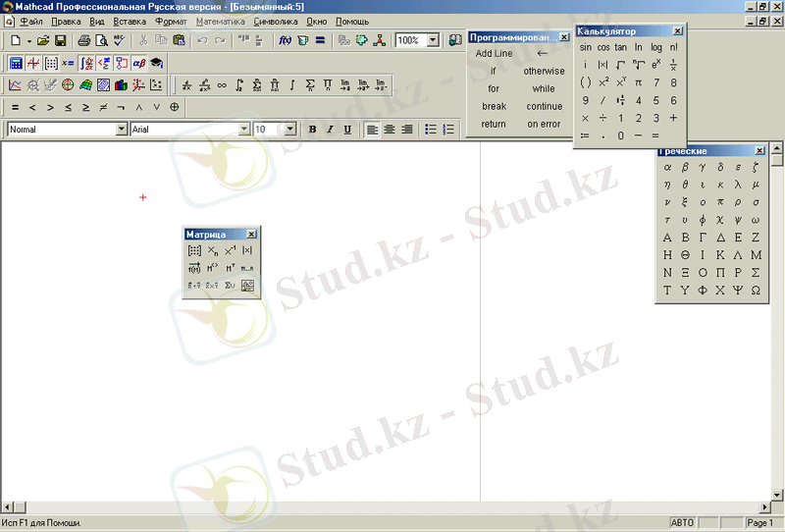Click Add Line in Programming palette
Viewport: 785px width, 532px height.
point(494,53)
